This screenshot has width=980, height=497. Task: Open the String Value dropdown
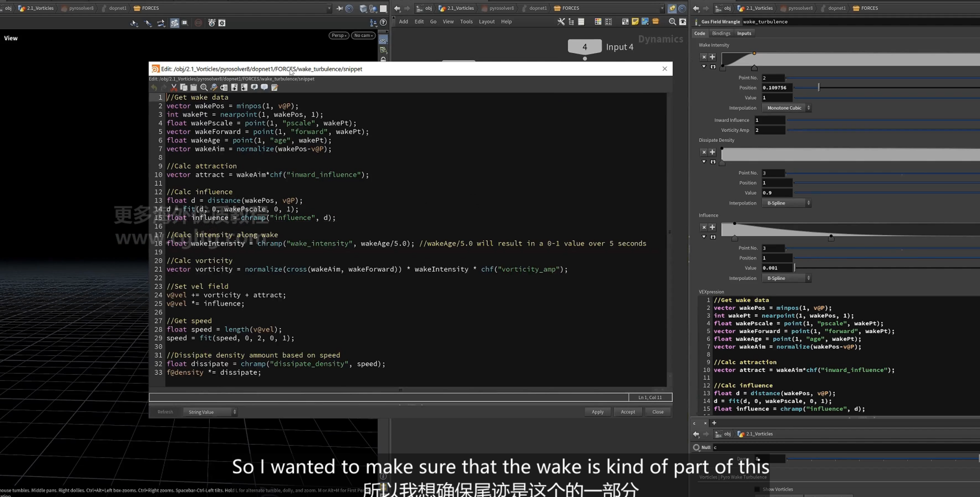click(210, 412)
